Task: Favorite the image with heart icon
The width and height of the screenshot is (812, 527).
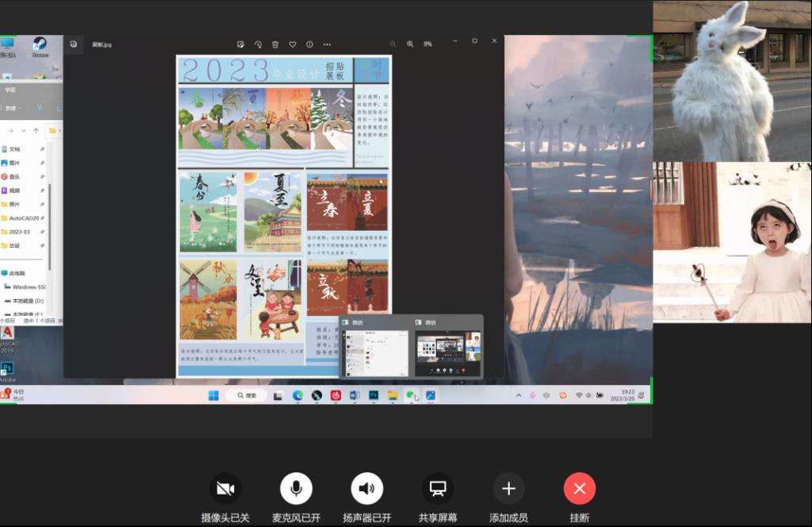Action: [293, 44]
